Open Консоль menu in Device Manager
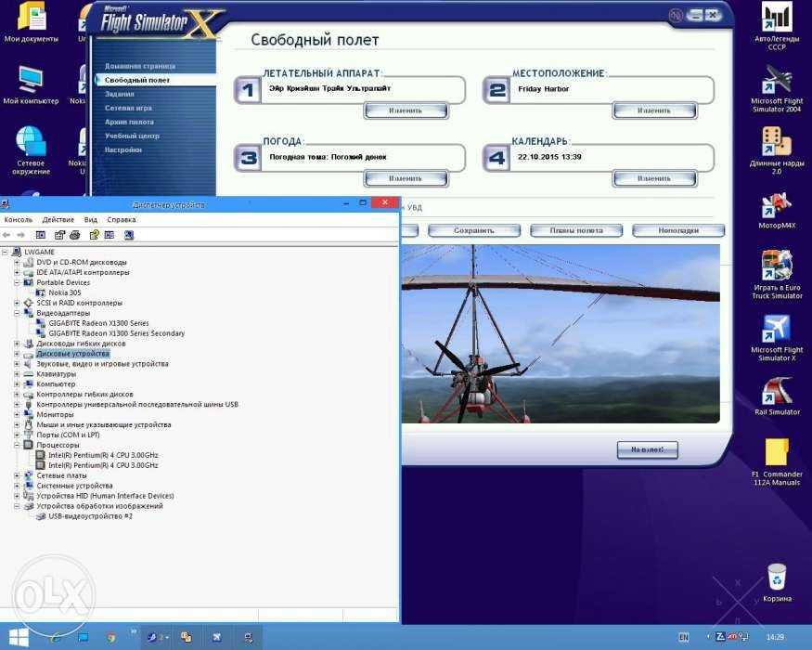 click(x=19, y=220)
